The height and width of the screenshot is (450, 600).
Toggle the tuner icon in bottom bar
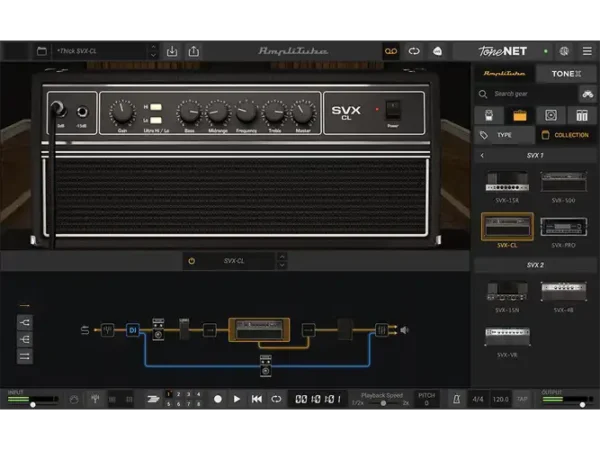[x=95, y=399]
